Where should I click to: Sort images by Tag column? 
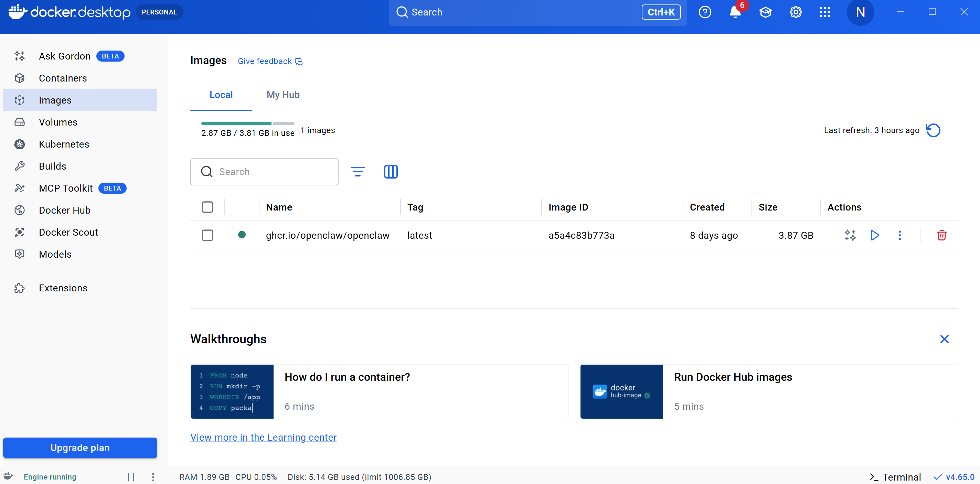415,207
